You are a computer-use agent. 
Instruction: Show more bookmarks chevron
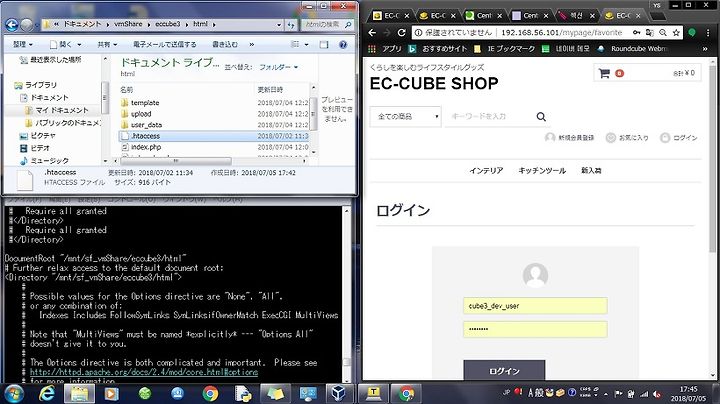705,48
